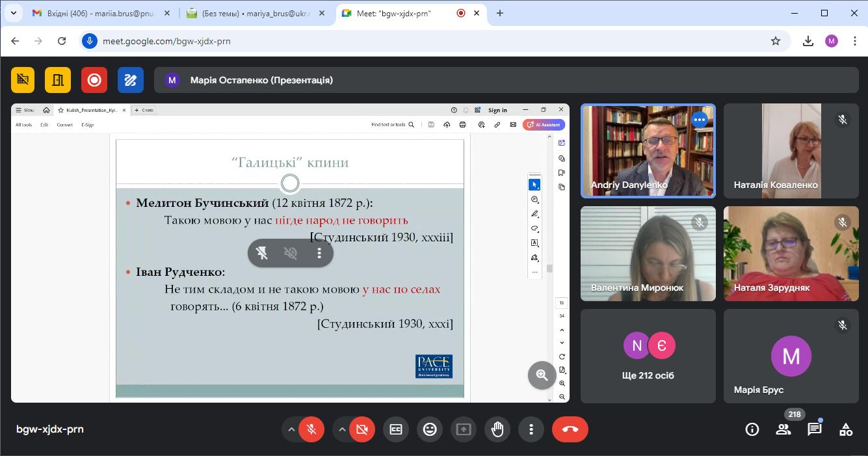Unmute the microphone
868x456 pixels.
311,429
